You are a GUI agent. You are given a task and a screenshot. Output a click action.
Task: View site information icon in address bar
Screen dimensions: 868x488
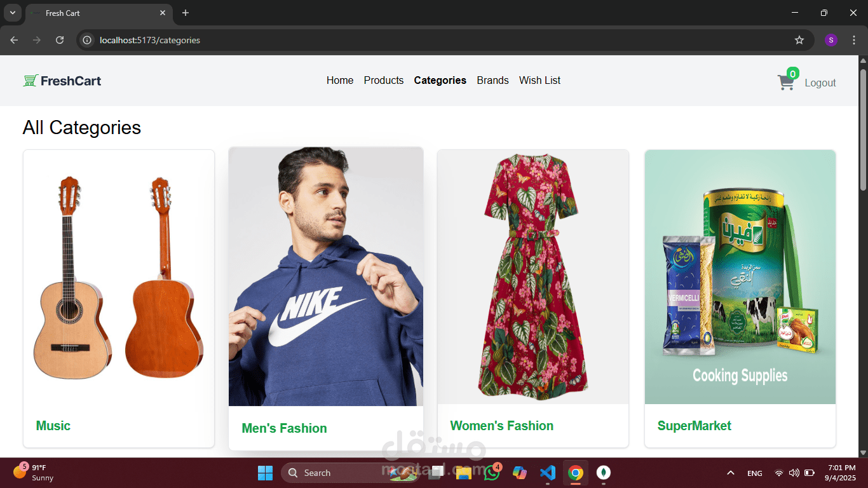click(x=88, y=40)
